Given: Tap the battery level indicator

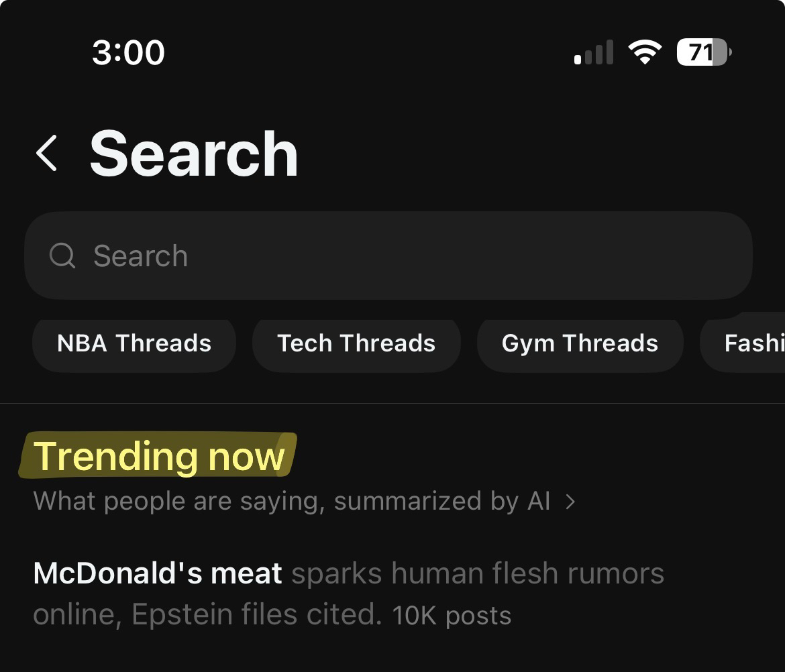Looking at the screenshot, I should point(703,52).
